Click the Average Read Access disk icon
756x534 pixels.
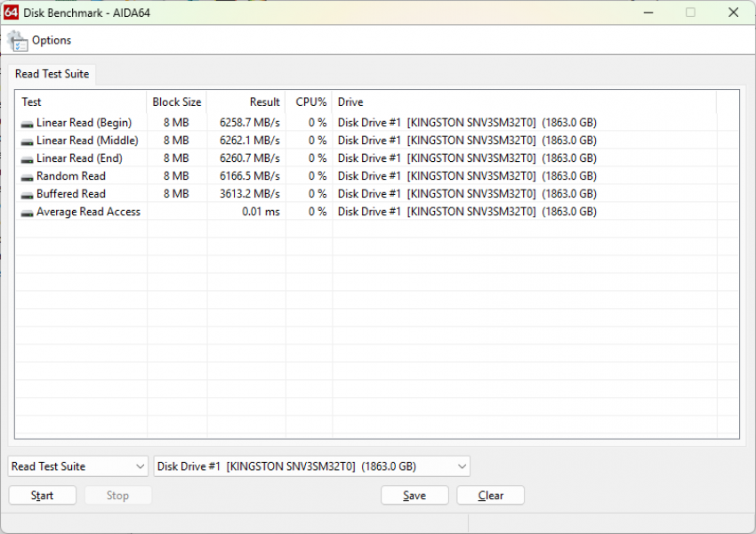click(x=28, y=213)
